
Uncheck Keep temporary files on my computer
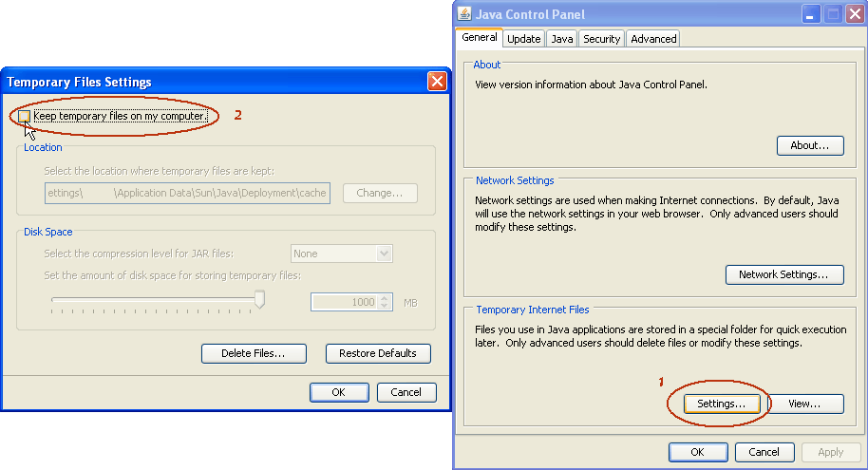coord(25,116)
